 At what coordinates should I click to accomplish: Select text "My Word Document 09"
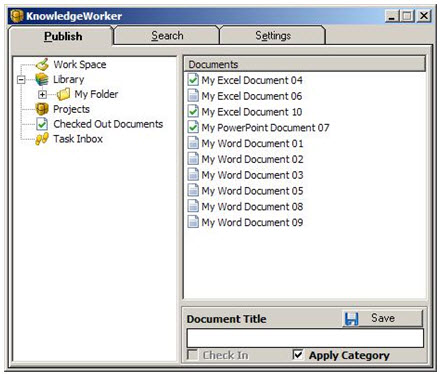[x=252, y=222]
